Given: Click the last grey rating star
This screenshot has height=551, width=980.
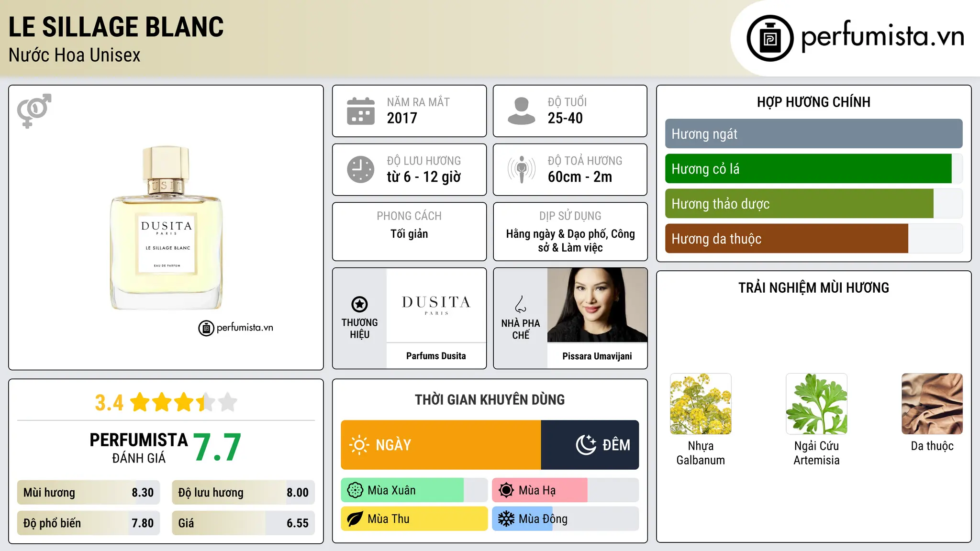Looking at the screenshot, I should coord(228,402).
